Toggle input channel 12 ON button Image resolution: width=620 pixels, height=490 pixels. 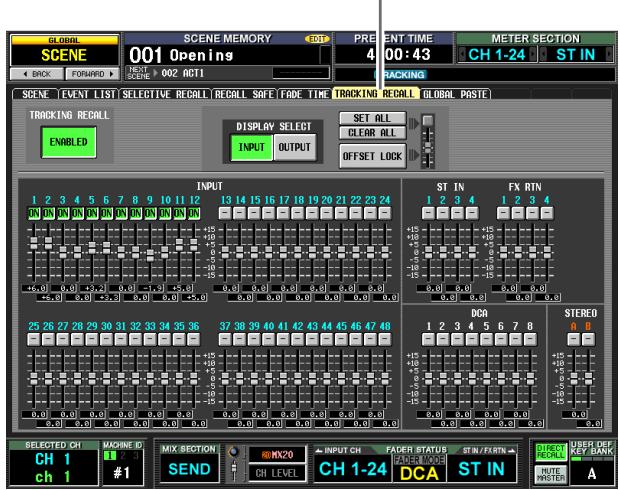click(x=194, y=213)
